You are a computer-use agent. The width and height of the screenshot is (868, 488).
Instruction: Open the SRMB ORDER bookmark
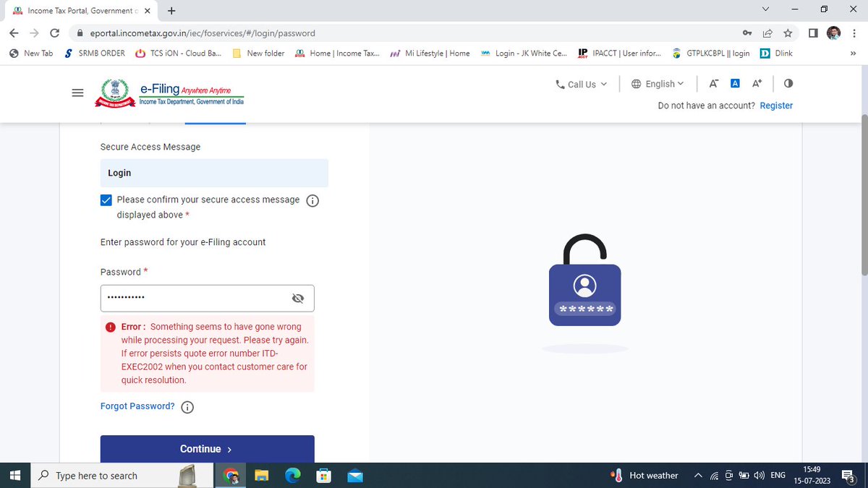[94, 53]
